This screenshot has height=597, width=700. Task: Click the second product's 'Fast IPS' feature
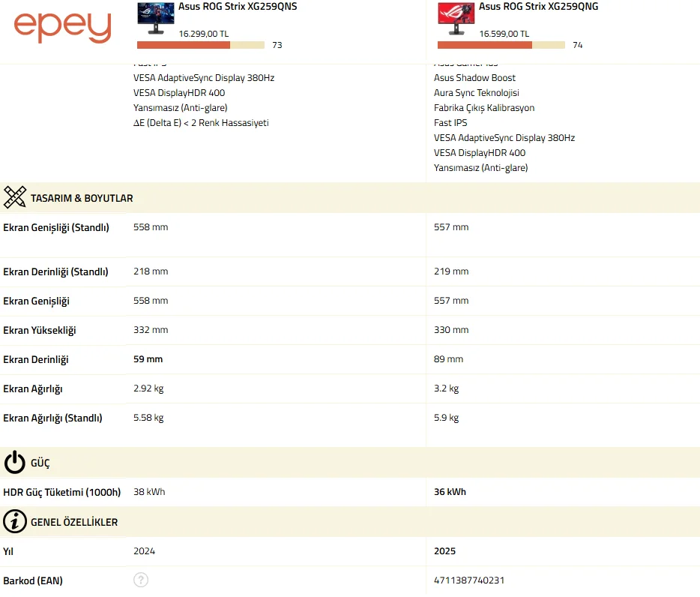point(450,123)
